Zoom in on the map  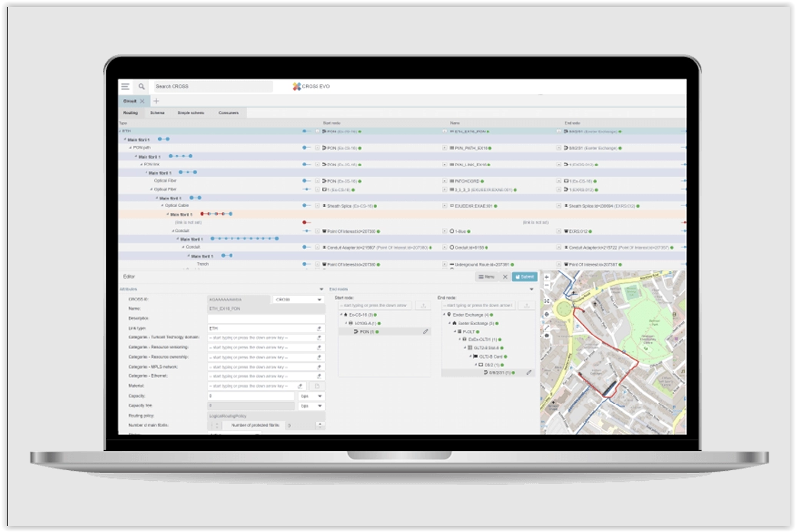point(546,277)
